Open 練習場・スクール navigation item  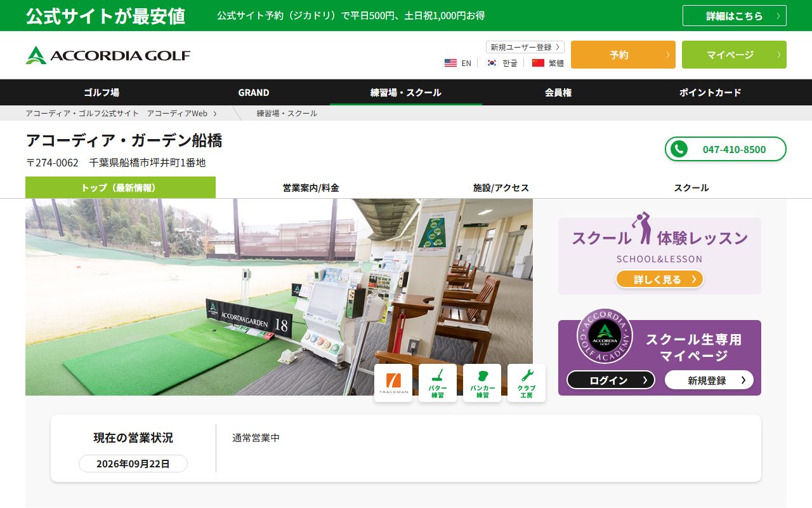tap(406, 93)
